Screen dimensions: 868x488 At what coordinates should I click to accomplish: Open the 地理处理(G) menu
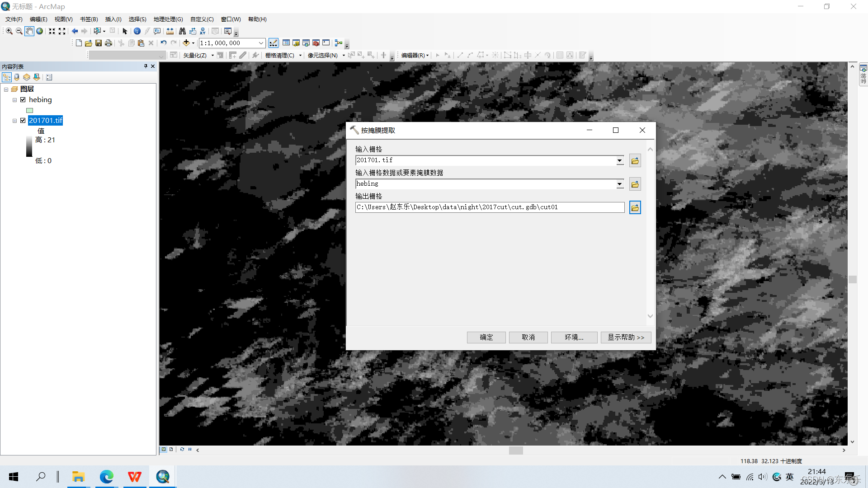pos(168,19)
